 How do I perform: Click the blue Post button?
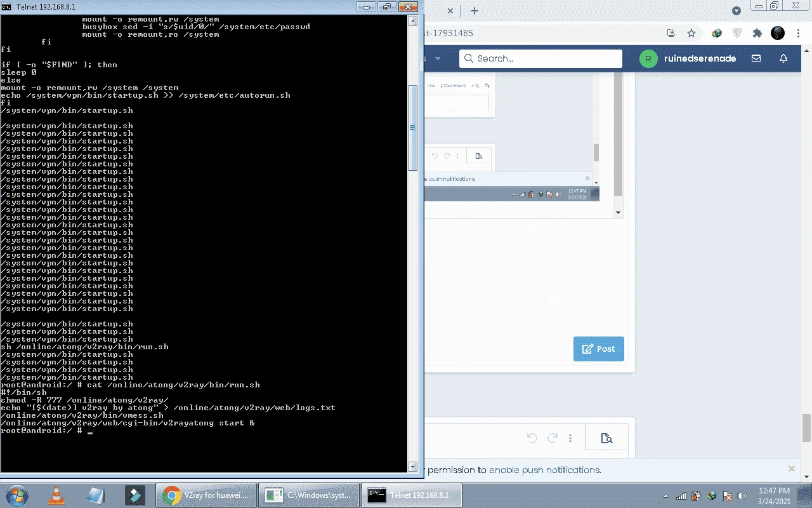[x=598, y=349]
